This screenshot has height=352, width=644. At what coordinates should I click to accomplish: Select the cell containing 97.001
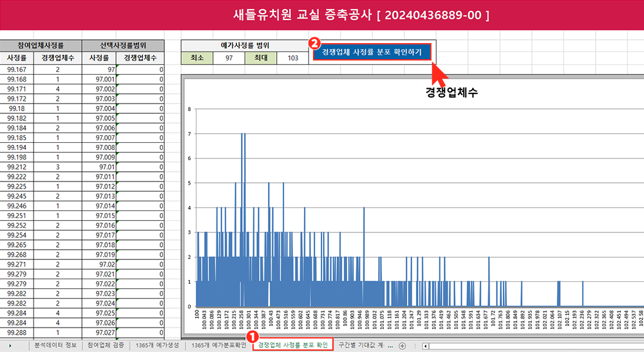[99, 79]
